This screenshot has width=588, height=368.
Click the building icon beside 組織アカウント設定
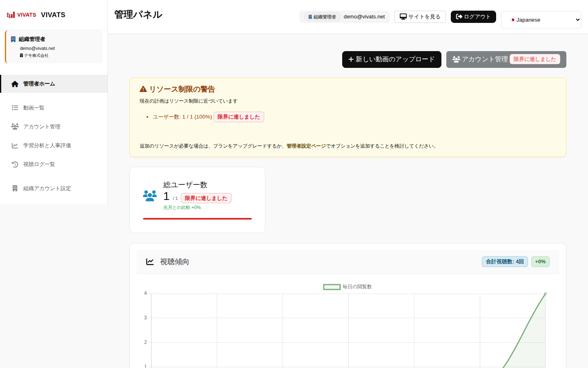tap(15, 188)
